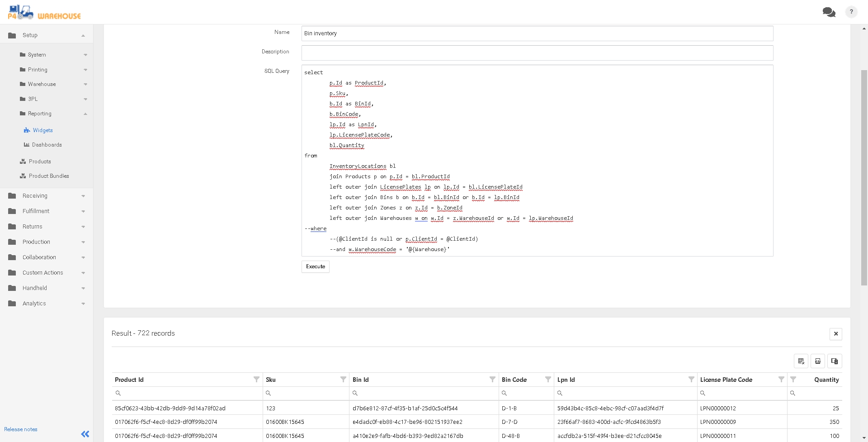Image resolution: width=868 pixels, height=442 pixels.
Task: Open the Release notes link
Action: [x=21, y=429]
